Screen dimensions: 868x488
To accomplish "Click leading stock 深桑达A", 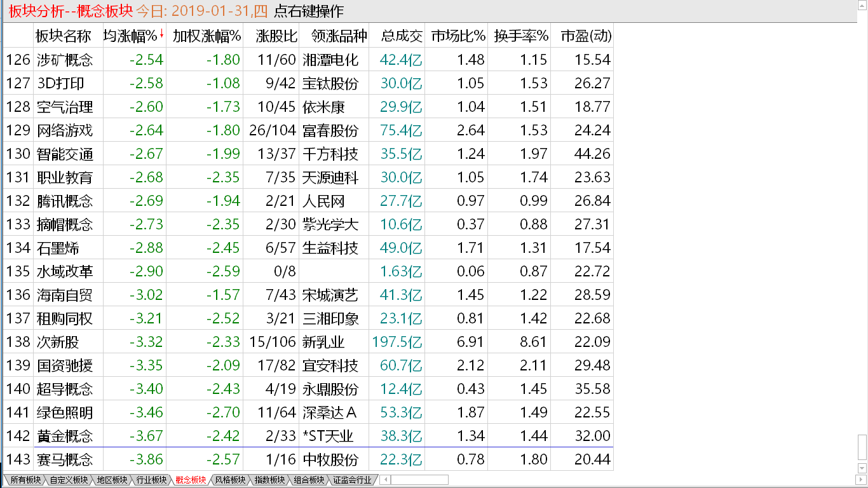I will click(329, 412).
